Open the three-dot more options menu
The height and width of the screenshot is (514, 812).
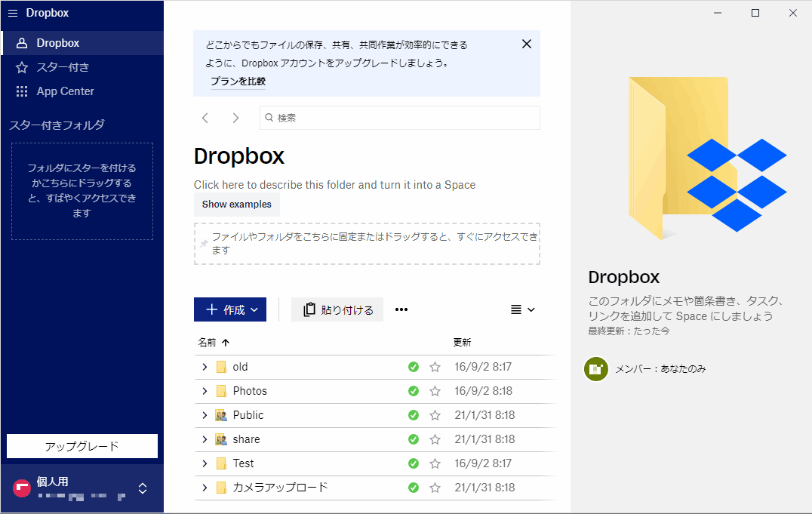pos(401,309)
